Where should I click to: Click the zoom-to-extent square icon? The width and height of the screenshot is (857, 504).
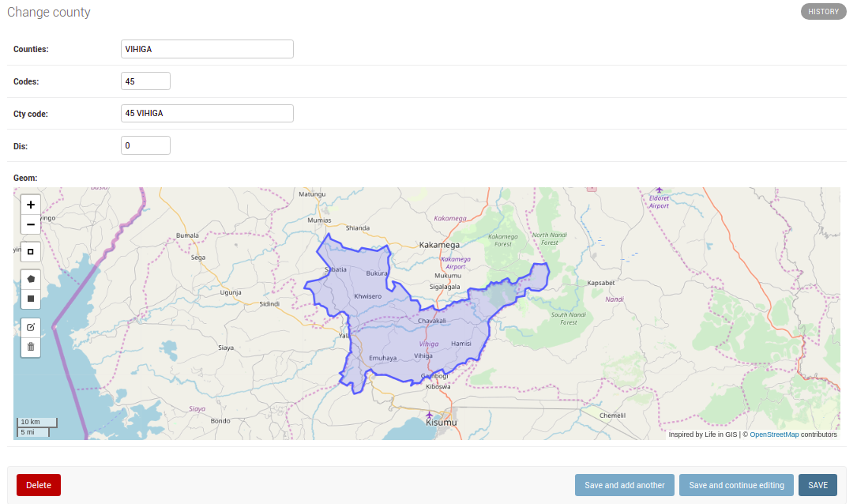[30, 251]
